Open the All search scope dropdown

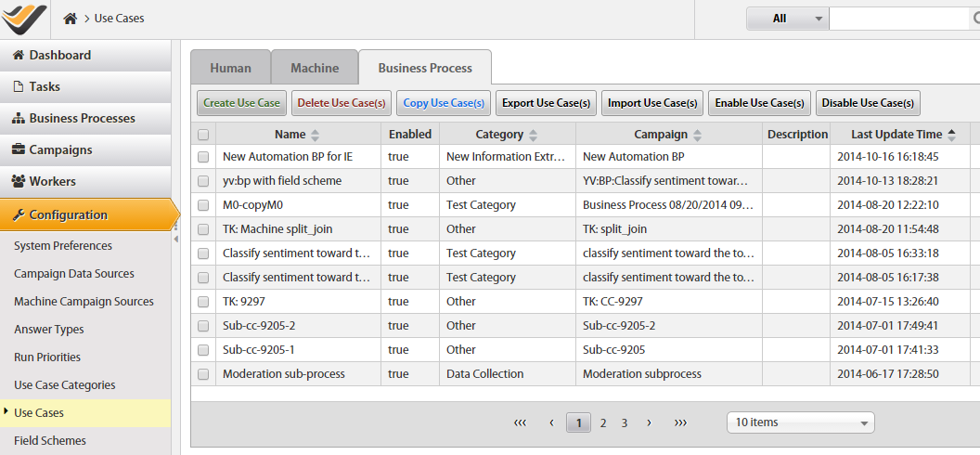(788, 19)
